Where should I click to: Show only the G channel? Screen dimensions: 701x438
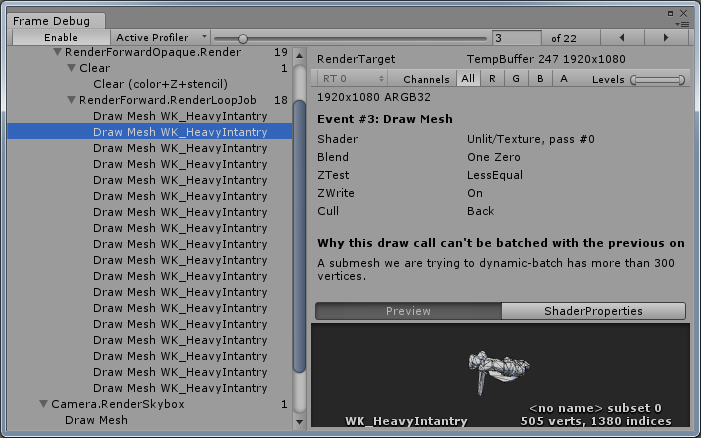[516, 79]
